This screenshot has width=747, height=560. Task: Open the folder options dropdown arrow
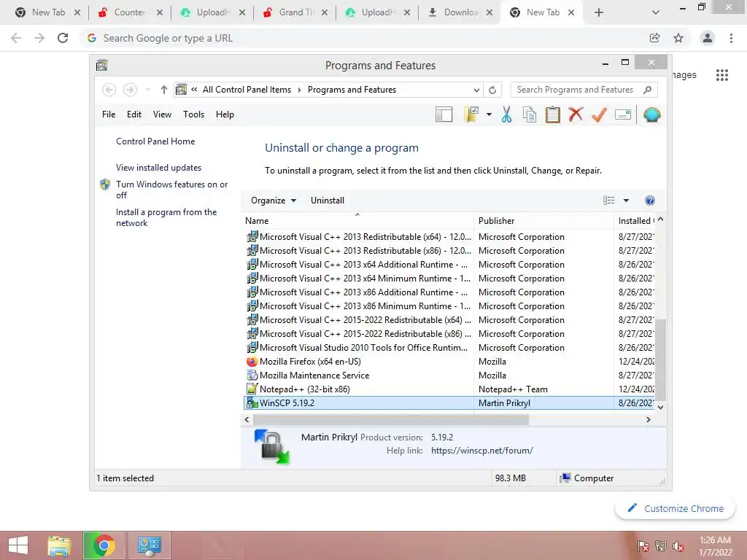[489, 114]
